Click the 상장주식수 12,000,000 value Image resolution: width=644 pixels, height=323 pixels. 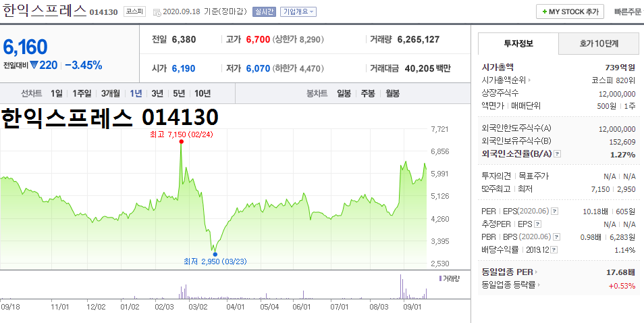(617, 94)
